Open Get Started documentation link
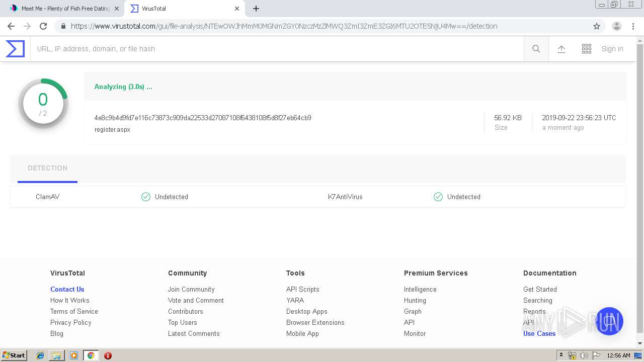Viewport: 644px width, 362px height. click(540, 289)
